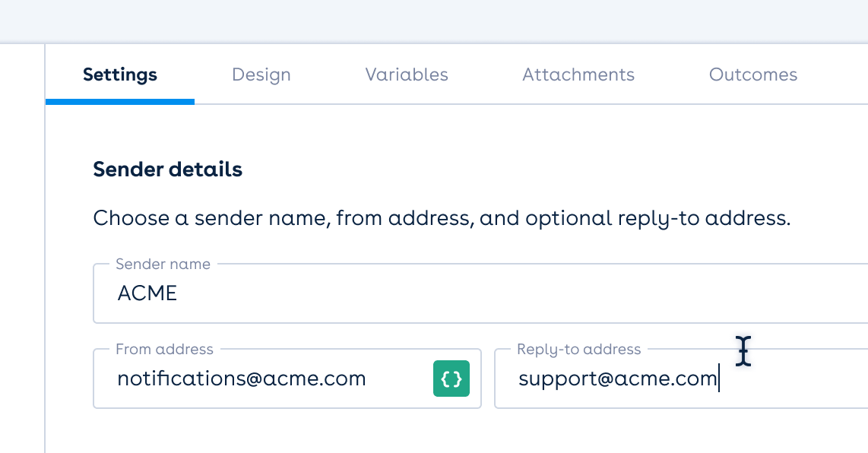Select the Outcomes tab
The width and height of the screenshot is (868, 453).
[753, 74]
